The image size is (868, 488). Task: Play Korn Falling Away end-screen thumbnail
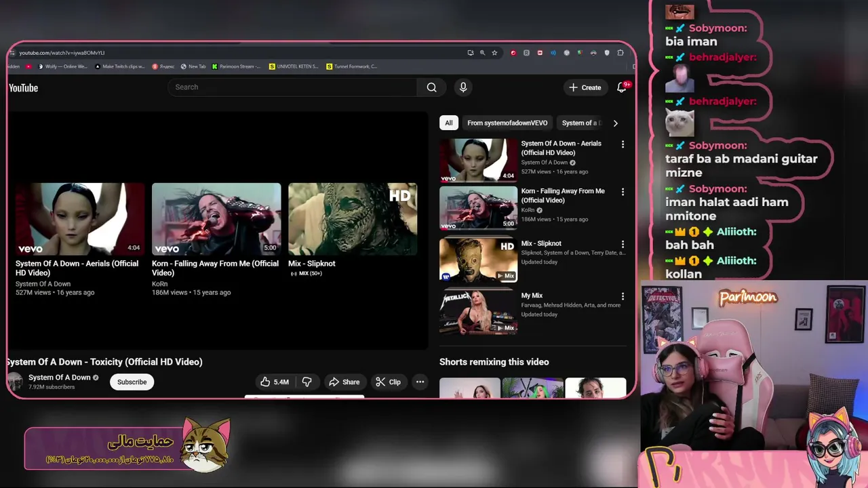pyautogui.click(x=216, y=219)
